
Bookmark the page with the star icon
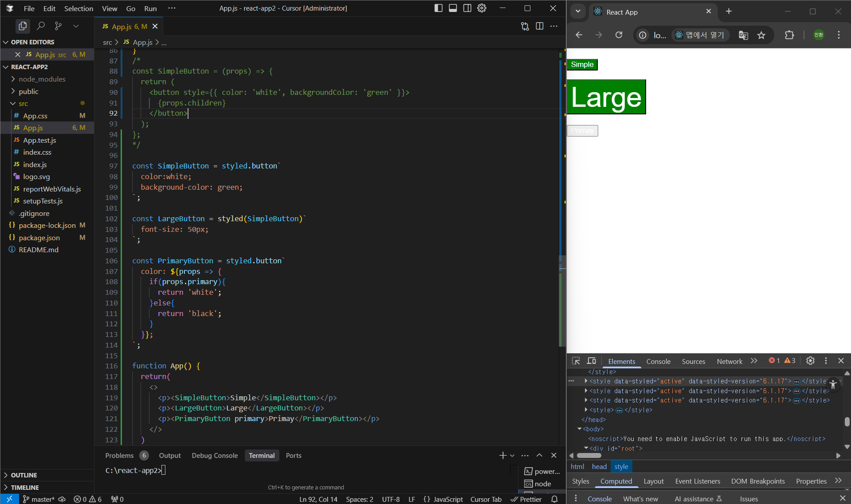point(761,35)
